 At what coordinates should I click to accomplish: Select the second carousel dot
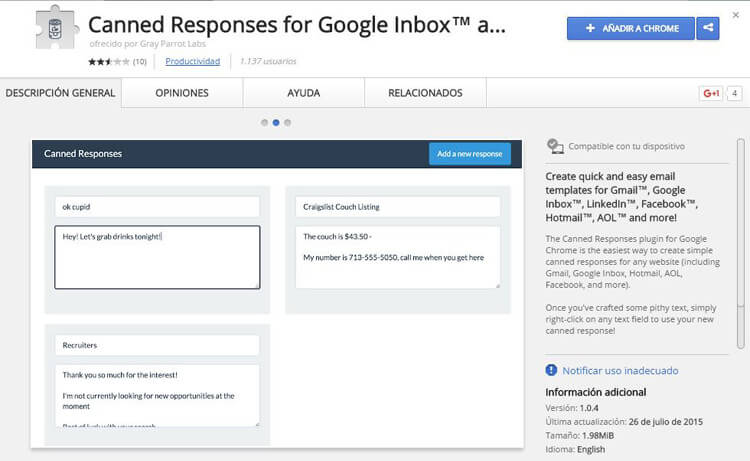click(276, 122)
